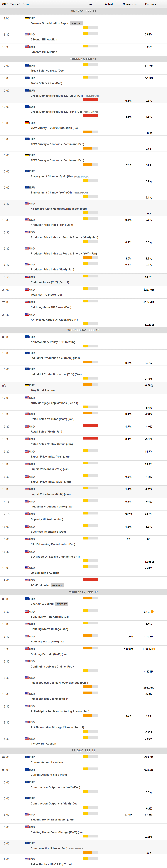167x868 pixels.
Task: Click the Vol. column header
Action: pyautogui.click(x=91, y=4)
